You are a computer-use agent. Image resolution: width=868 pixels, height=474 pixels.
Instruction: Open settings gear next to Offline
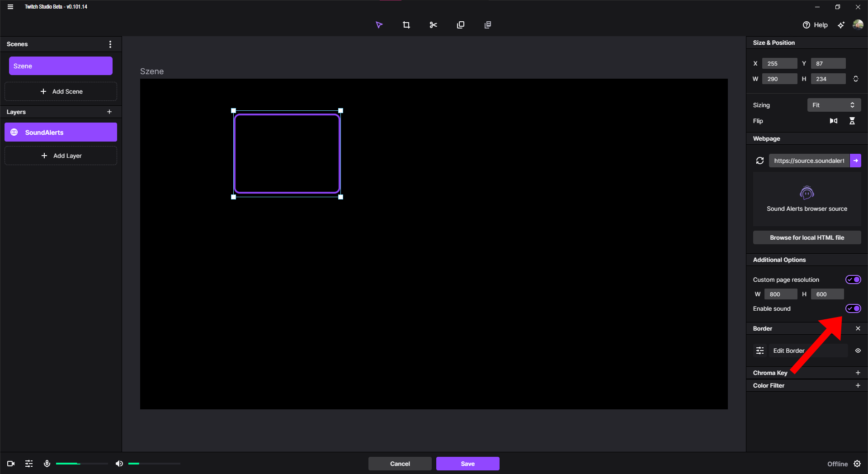(857, 464)
